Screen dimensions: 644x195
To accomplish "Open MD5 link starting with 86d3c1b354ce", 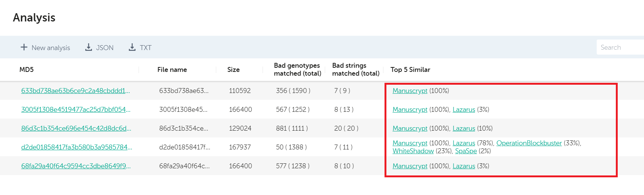I will point(76,128).
